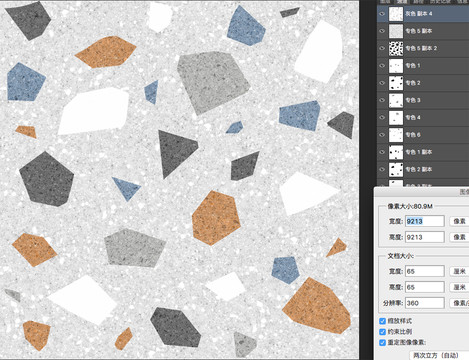Open the resolution unit dropdown beside 分辨率
Viewport: 469px width, 360px height.
coord(459,303)
